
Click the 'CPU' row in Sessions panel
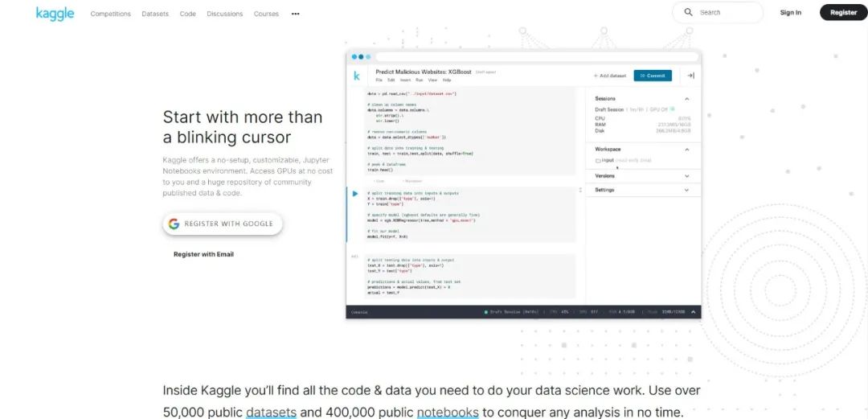[643, 118]
